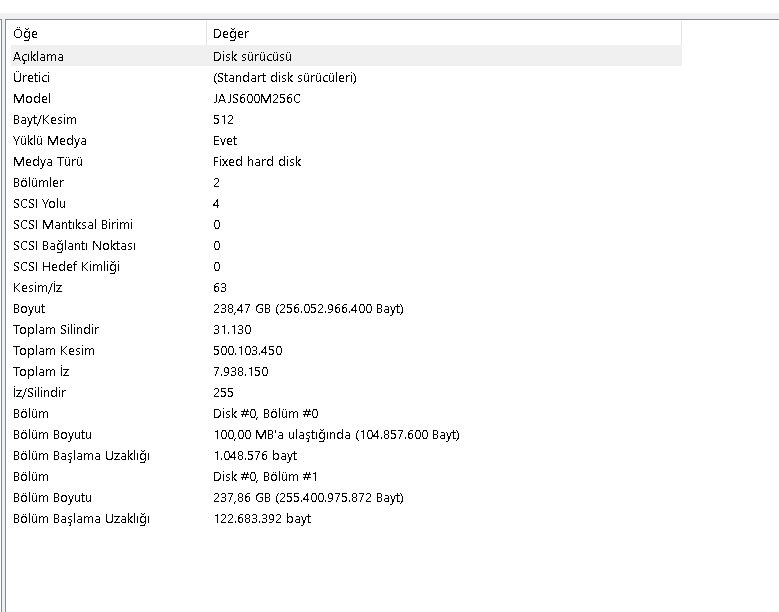Select the İz/Silindir row
Image resolution: width=779 pixels, height=612 pixels.
[346, 392]
